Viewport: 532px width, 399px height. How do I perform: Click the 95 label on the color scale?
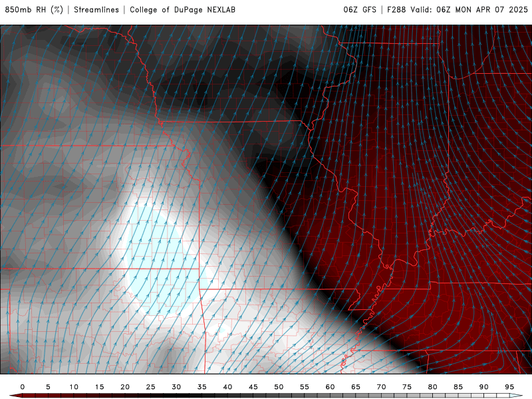[509, 387]
